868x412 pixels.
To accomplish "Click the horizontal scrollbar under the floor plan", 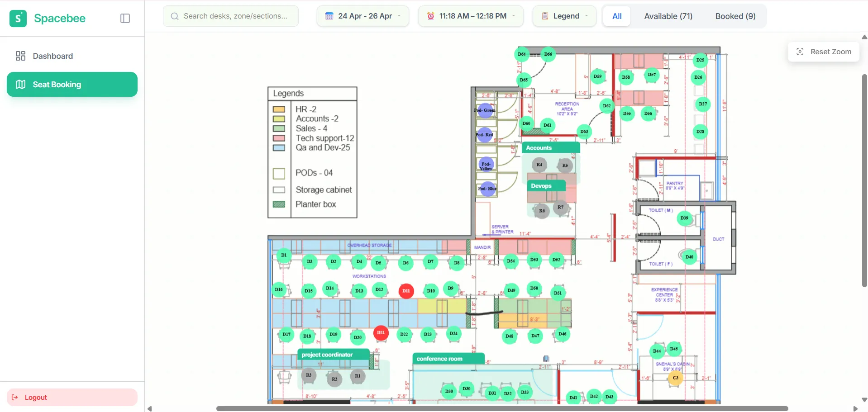I will (502, 409).
